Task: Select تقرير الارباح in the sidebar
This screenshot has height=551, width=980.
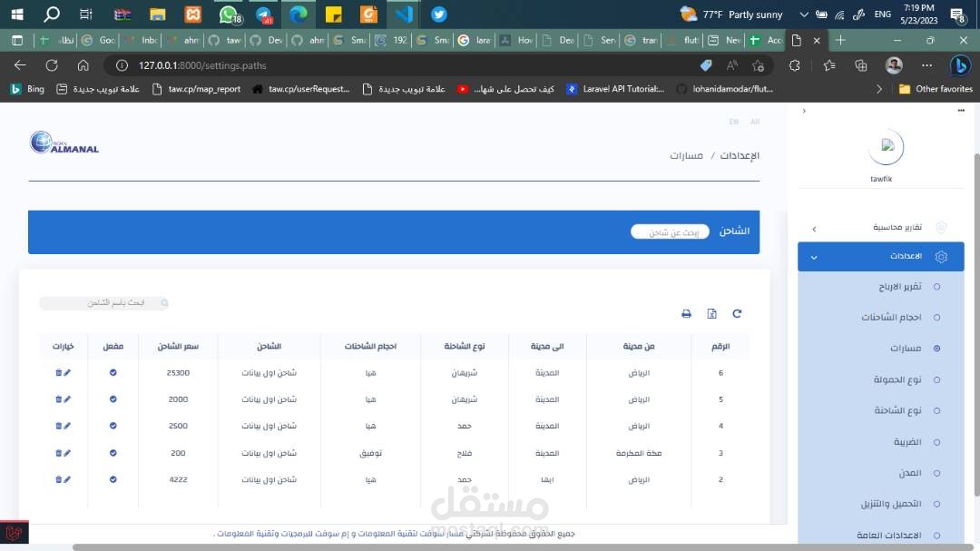Action: click(900, 287)
